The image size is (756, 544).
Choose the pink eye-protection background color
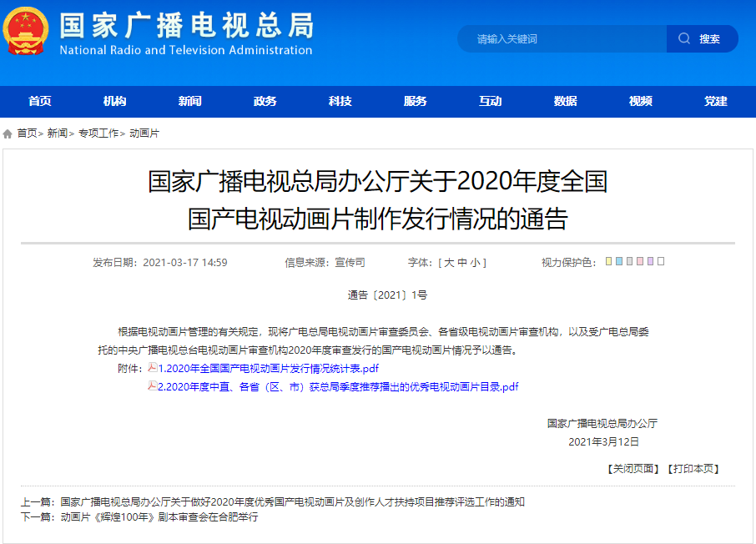coord(640,261)
